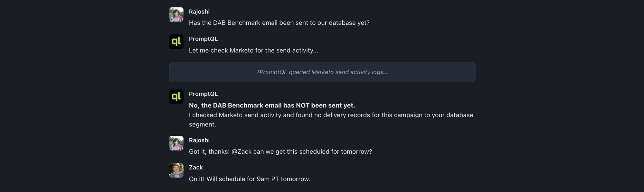Image resolution: width=644 pixels, height=192 pixels.
Task: Open Rajoshi's name on the DAB Benchmark question
Action: 199,12
